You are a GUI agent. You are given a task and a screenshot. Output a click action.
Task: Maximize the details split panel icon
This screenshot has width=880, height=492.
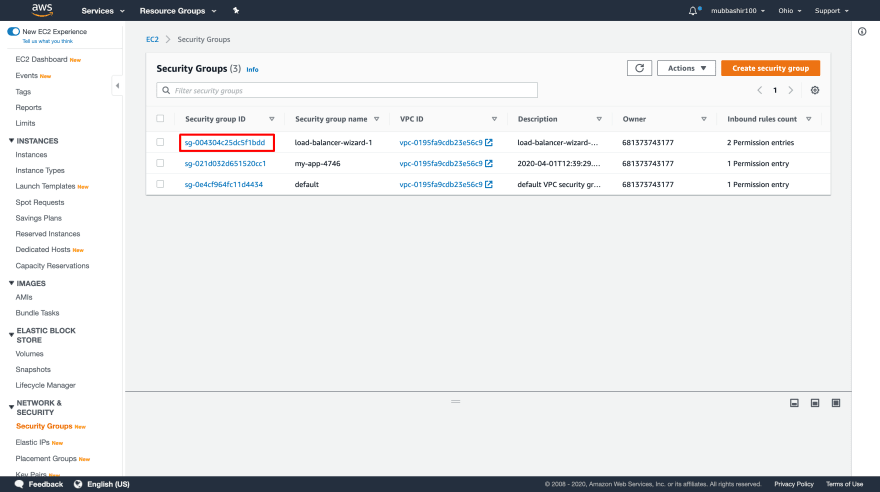[x=836, y=403]
